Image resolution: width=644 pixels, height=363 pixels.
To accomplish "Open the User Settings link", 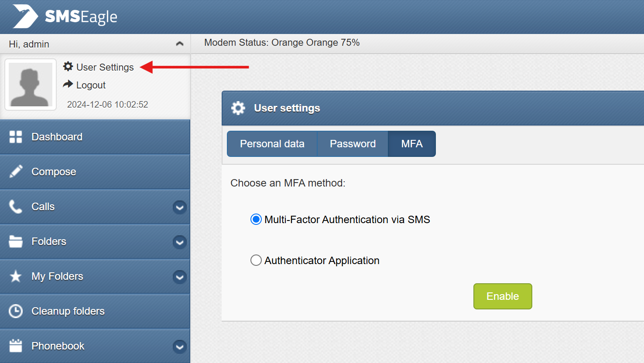I will 105,67.
